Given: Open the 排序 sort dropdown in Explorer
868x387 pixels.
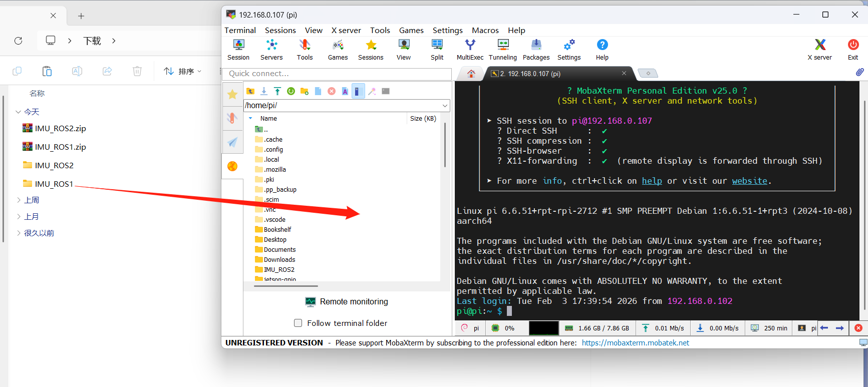Looking at the screenshot, I should tap(183, 71).
